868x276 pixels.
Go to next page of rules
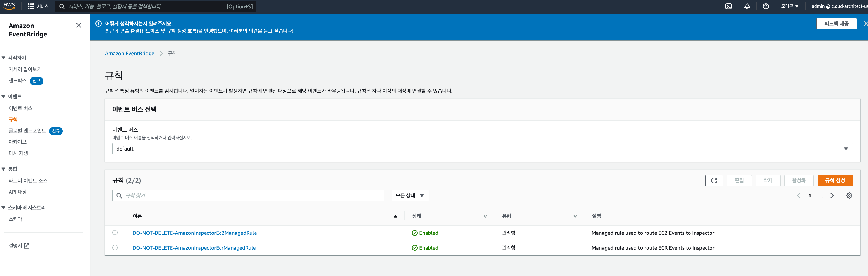tap(832, 195)
